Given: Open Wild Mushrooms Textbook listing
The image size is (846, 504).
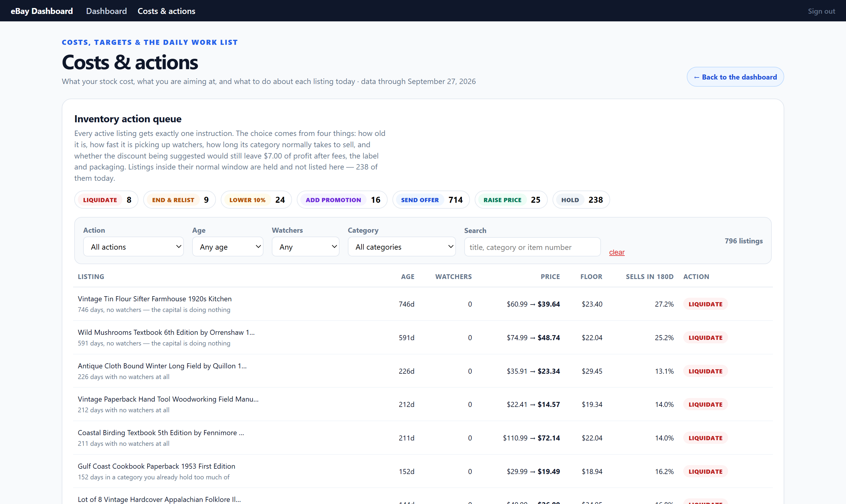Looking at the screenshot, I should pyautogui.click(x=166, y=332).
